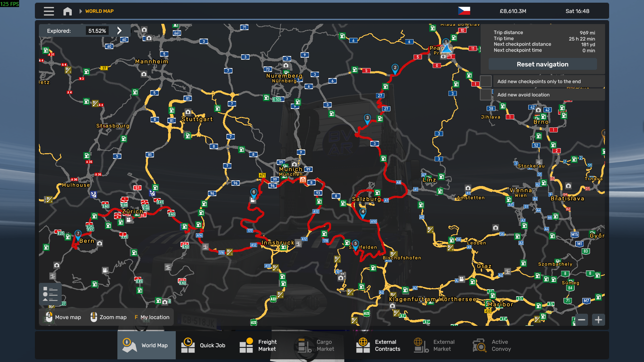
Task: Open the Freight Market tab
Action: click(258, 345)
